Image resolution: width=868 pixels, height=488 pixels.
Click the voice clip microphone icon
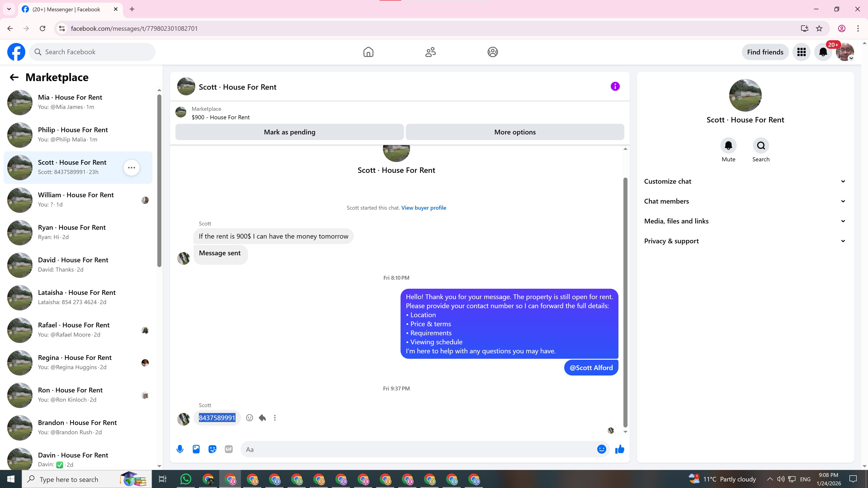tap(180, 449)
